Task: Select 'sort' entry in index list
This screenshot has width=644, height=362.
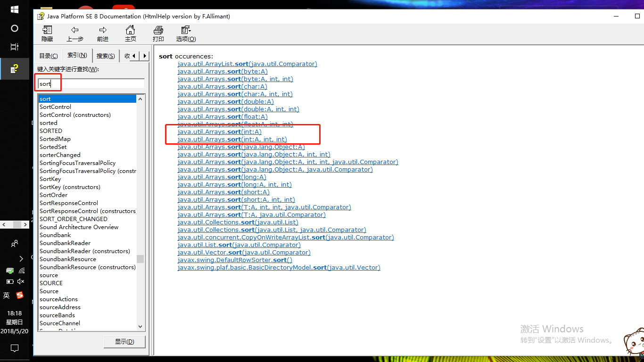Action: pyautogui.click(x=87, y=99)
